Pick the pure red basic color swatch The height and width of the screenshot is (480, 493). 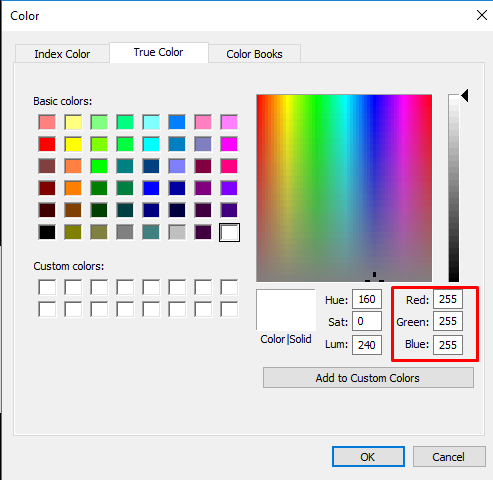coord(47,144)
